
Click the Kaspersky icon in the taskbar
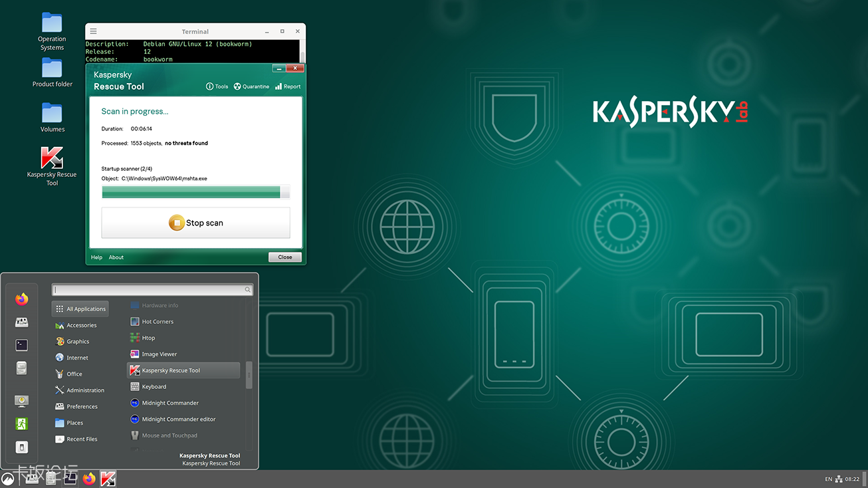108,479
